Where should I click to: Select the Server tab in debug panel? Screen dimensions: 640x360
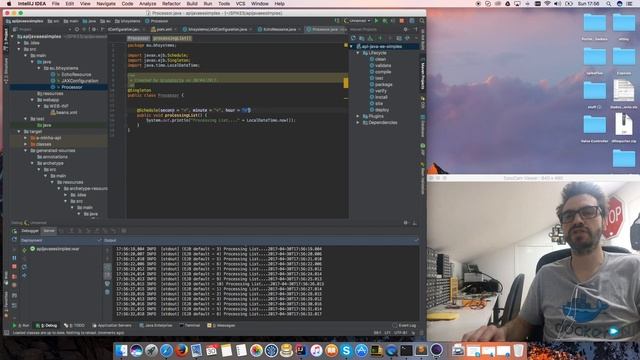pos(49,231)
